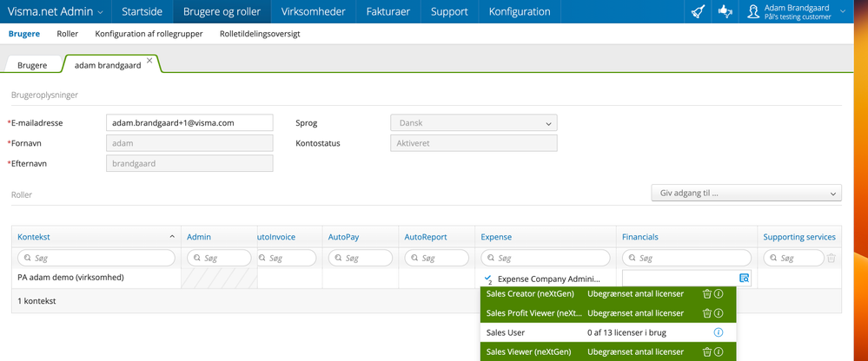The width and height of the screenshot is (868, 361).
Task: Select the Sales Creator (neXtGen) option
Action: pyautogui.click(x=608, y=293)
